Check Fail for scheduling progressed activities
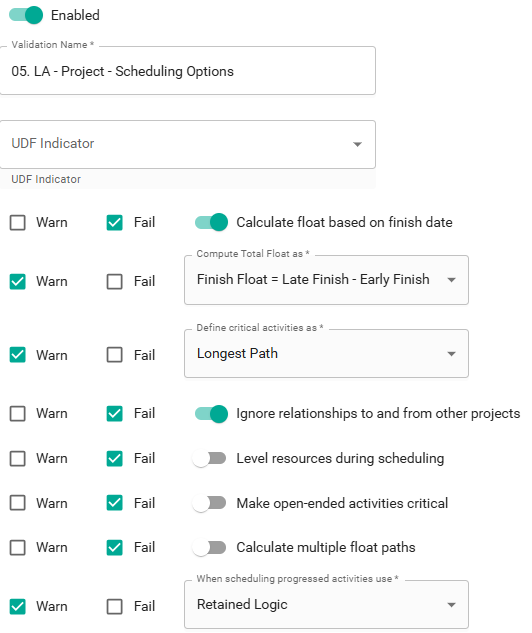The width and height of the screenshot is (532, 633). click(115, 606)
